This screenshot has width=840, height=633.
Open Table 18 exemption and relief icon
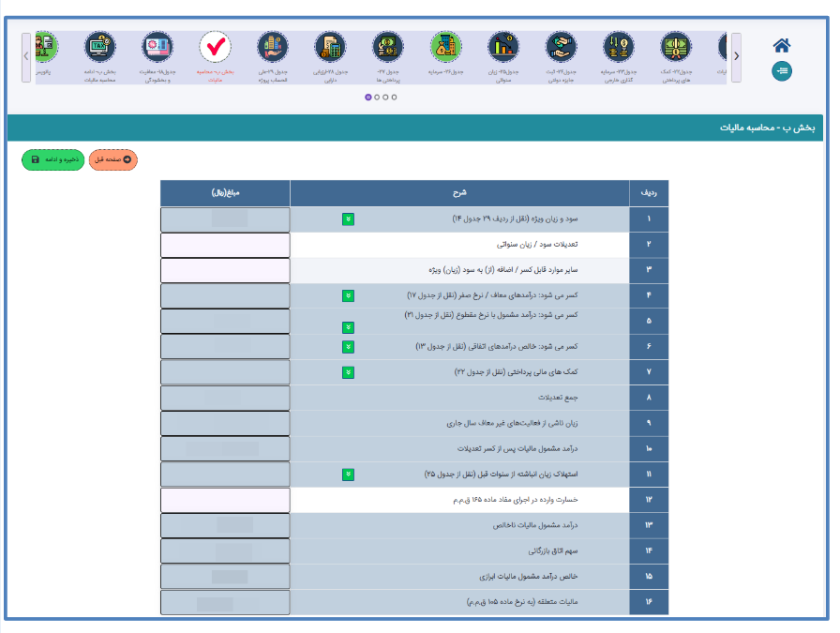157,47
